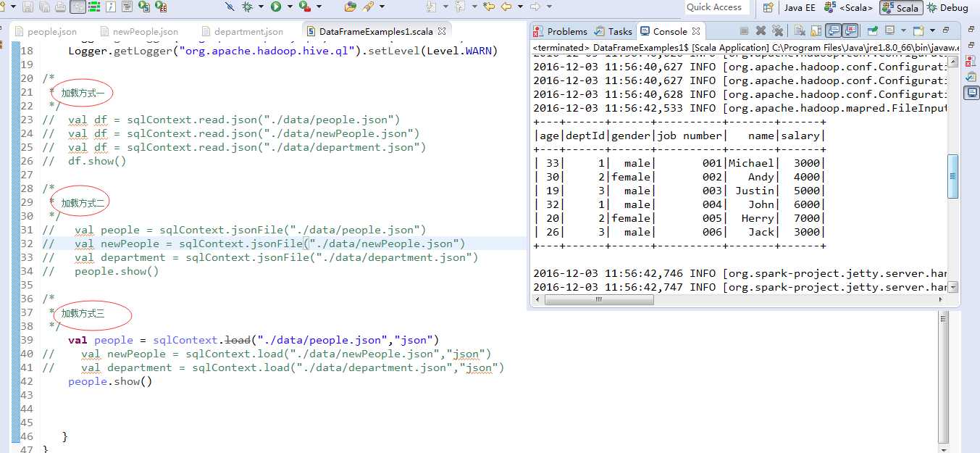Click the Display Selected Console monitor icon
980x453 pixels.
(889, 31)
